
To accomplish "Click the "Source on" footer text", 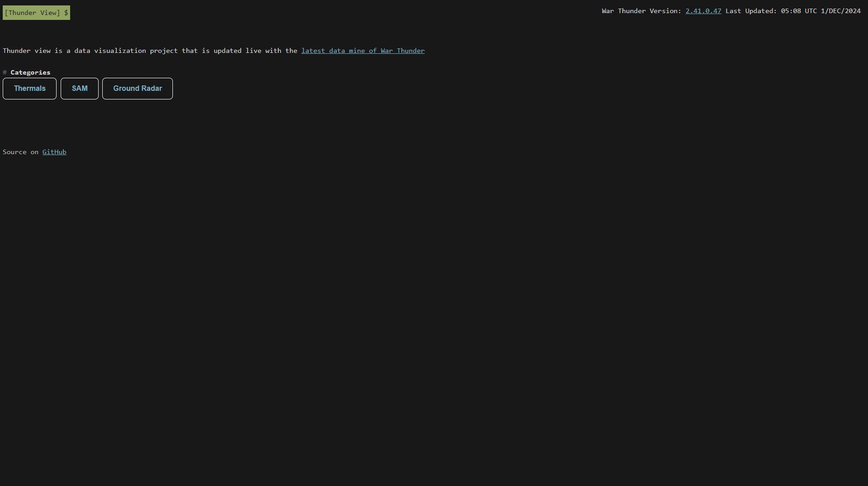I will [20, 152].
